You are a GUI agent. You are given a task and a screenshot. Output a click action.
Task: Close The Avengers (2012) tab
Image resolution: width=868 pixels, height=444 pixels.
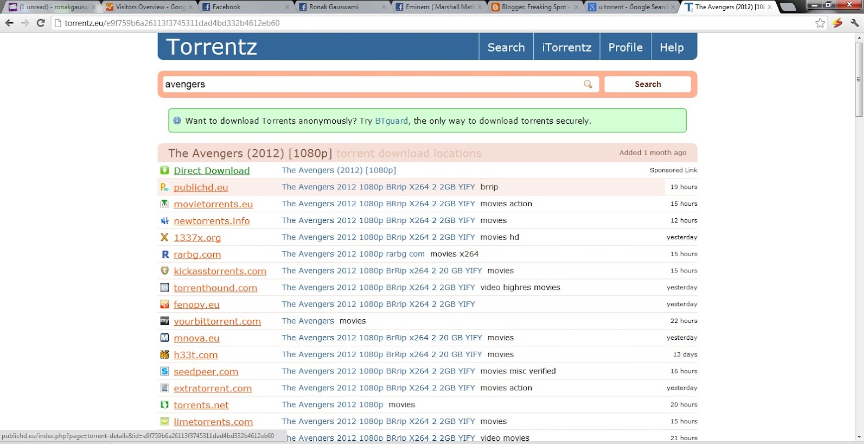pyautogui.click(x=769, y=7)
